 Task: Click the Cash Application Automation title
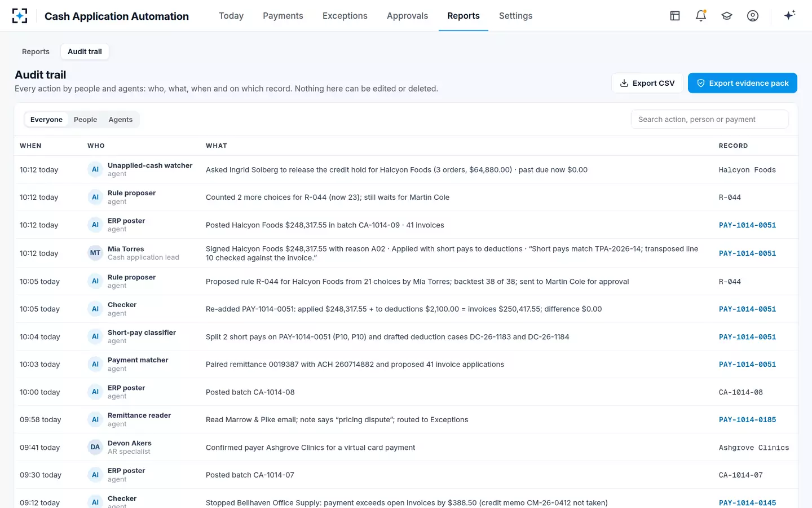pyautogui.click(x=117, y=16)
